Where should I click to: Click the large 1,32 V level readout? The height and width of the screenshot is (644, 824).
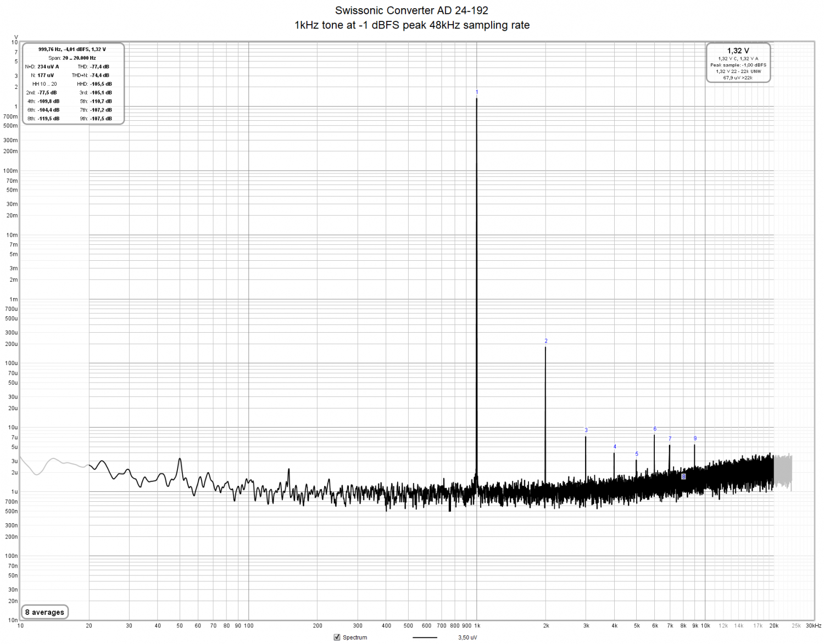[738, 51]
